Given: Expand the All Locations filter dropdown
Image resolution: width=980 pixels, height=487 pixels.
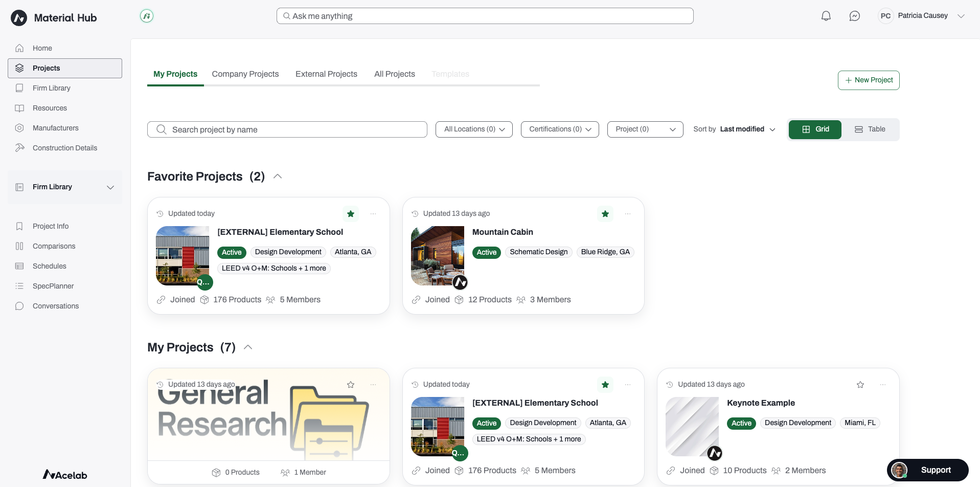Looking at the screenshot, I should [x=474, y=129].
